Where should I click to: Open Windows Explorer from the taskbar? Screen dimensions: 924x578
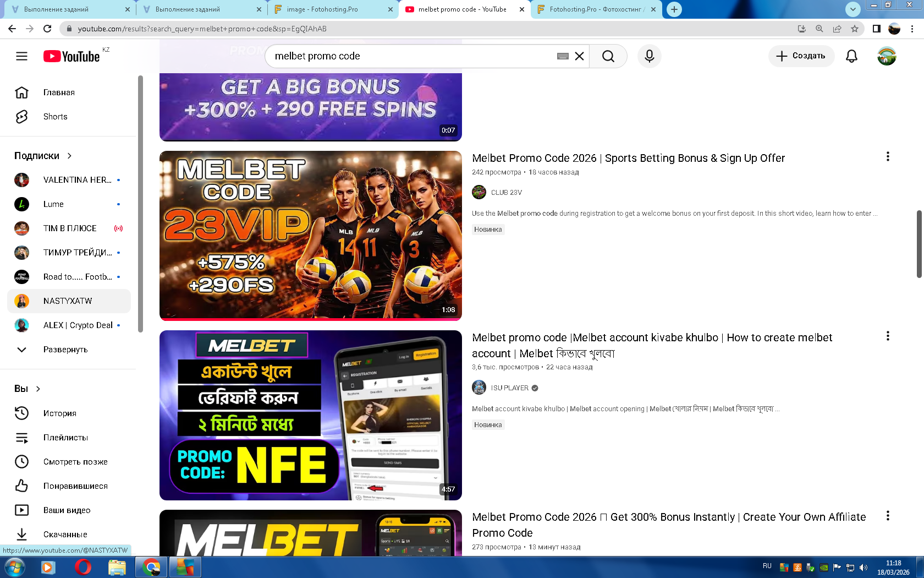117,567
